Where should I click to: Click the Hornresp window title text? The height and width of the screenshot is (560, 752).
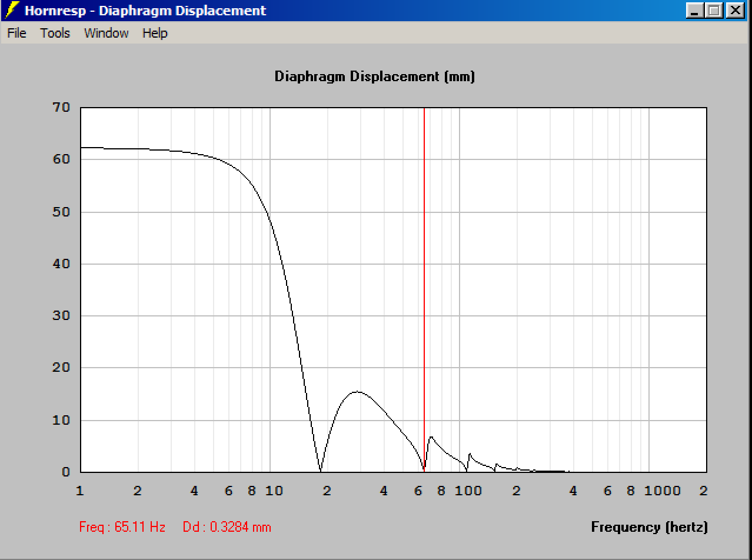[145, 11]
